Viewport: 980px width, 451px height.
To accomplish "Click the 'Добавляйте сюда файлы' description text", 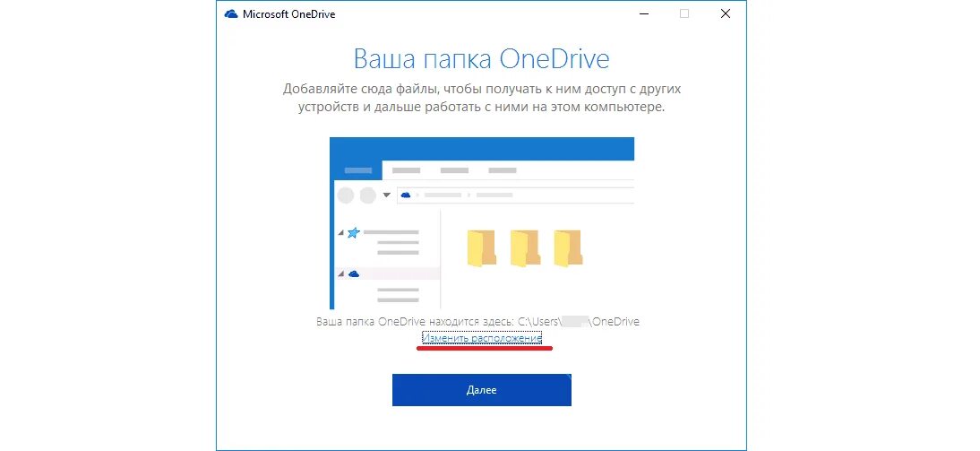I will tap(481, 98).
